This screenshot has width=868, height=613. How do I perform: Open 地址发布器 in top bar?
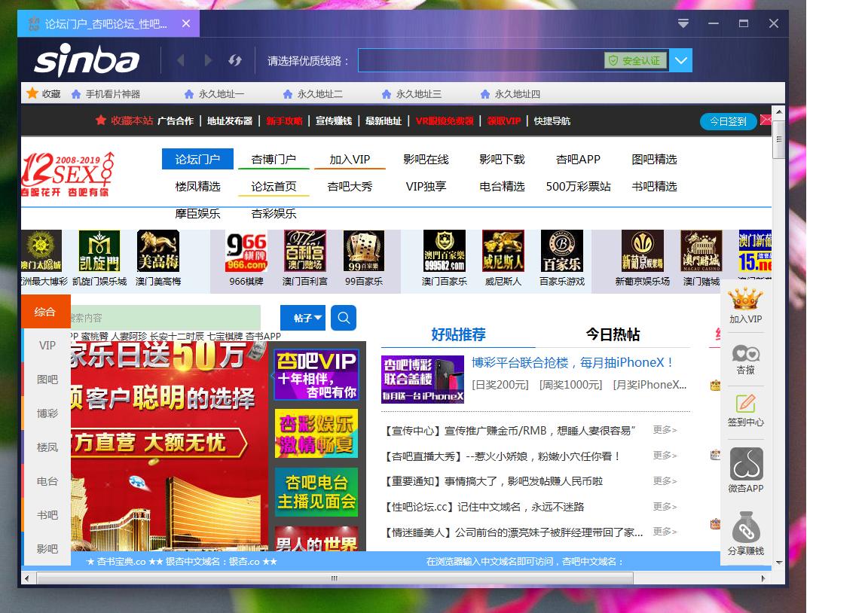pyautogui.click(x=230, y=120)
